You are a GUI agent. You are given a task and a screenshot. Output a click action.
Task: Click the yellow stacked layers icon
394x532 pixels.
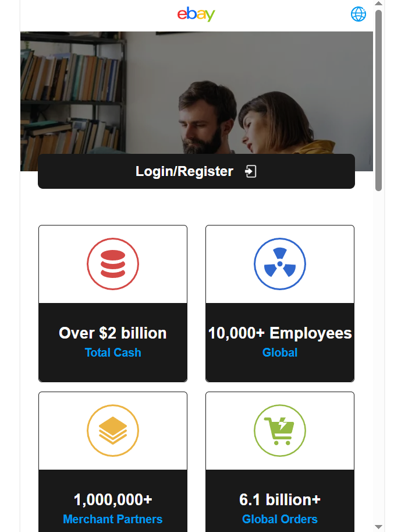[113, 431]
